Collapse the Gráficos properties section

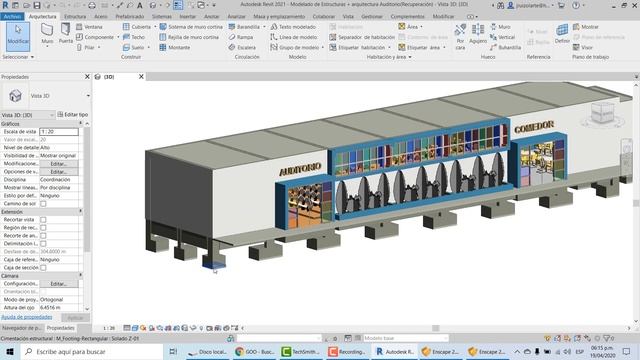click(80, 123)
